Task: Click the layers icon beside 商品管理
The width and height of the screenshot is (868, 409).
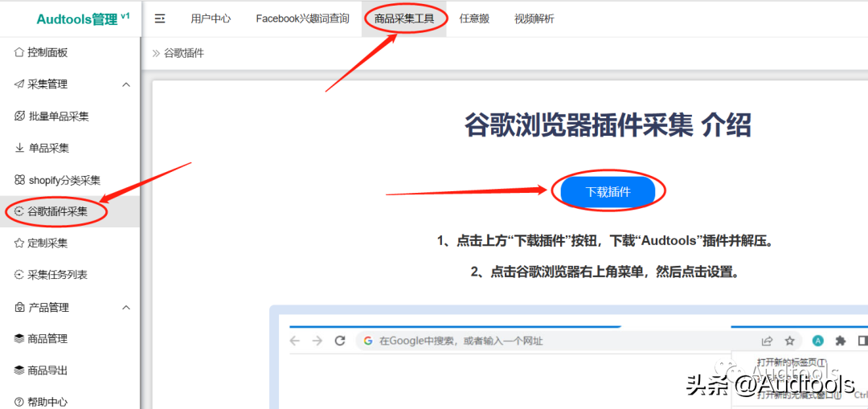Action: (x=19, y=339)
